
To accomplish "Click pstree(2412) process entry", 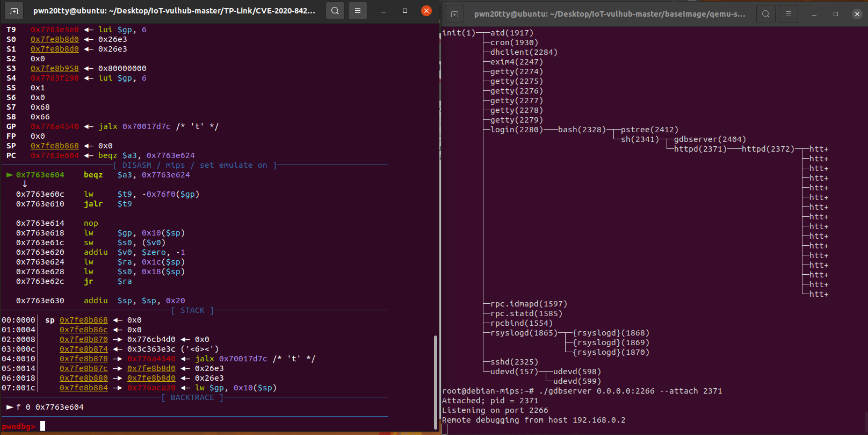I will click(x=649, y=130).
